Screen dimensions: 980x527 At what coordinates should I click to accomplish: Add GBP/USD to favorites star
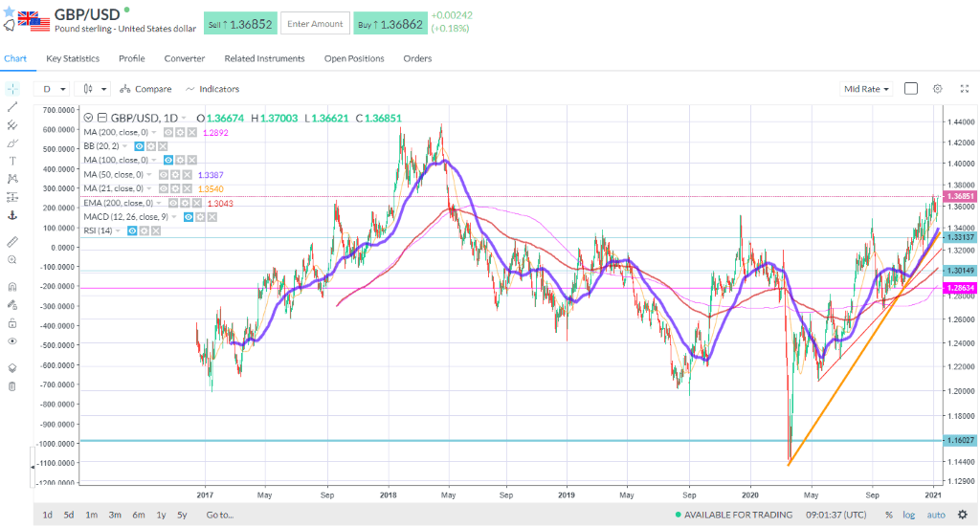(9, 11)
